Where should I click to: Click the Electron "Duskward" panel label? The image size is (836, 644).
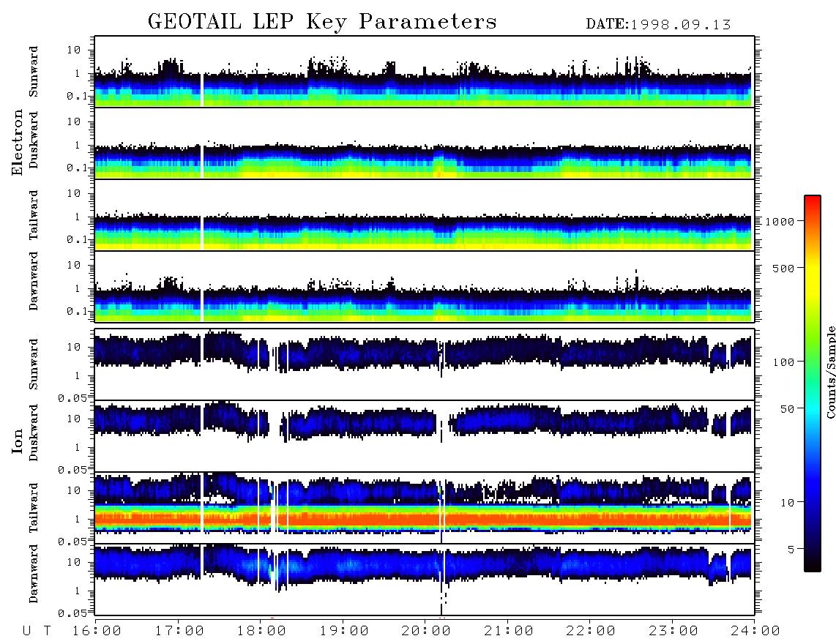coord(34,141)
